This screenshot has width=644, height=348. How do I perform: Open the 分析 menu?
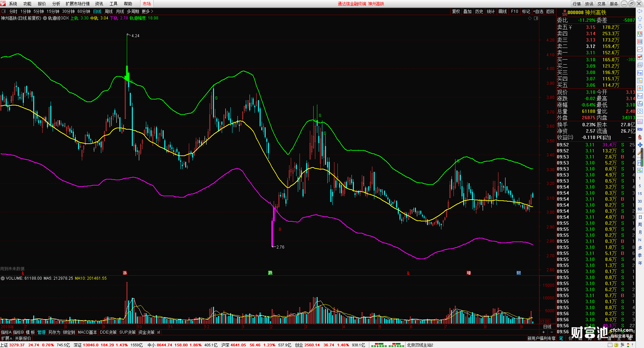[56, 4]
